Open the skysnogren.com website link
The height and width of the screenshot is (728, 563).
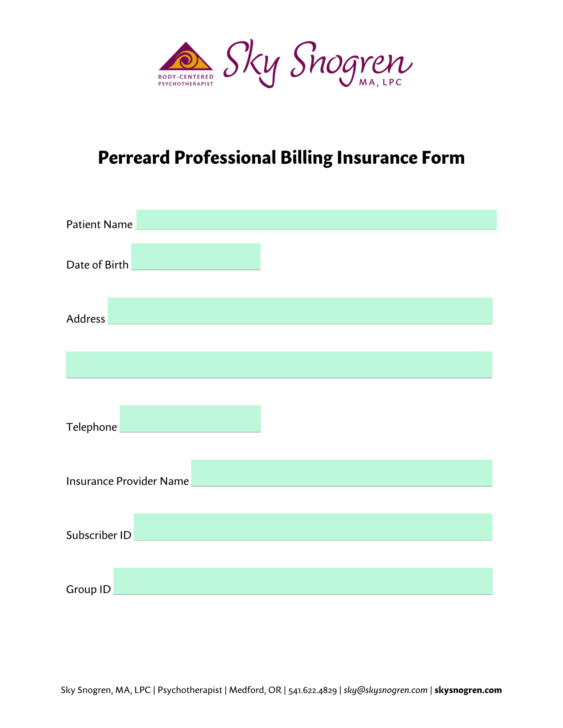tap(468, 690)
